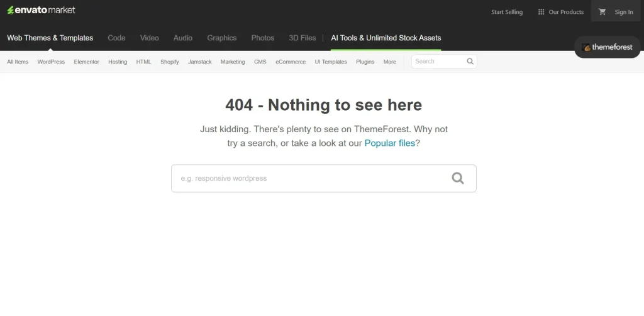644x316 pixels.
Task: Click the Envato Market logo
Action: tap(41, 10)
